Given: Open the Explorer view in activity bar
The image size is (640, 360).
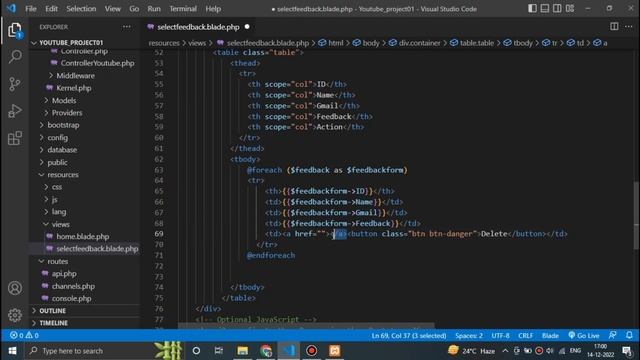Looking at the screenshot, I should point(15,31).
